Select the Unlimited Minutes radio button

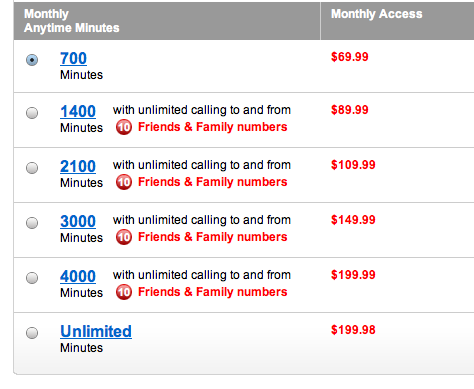(32, 333)
